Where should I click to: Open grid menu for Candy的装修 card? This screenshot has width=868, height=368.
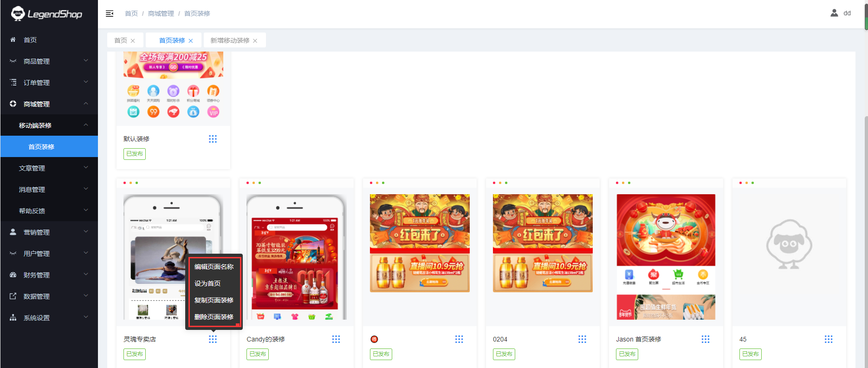pos(336,339)
